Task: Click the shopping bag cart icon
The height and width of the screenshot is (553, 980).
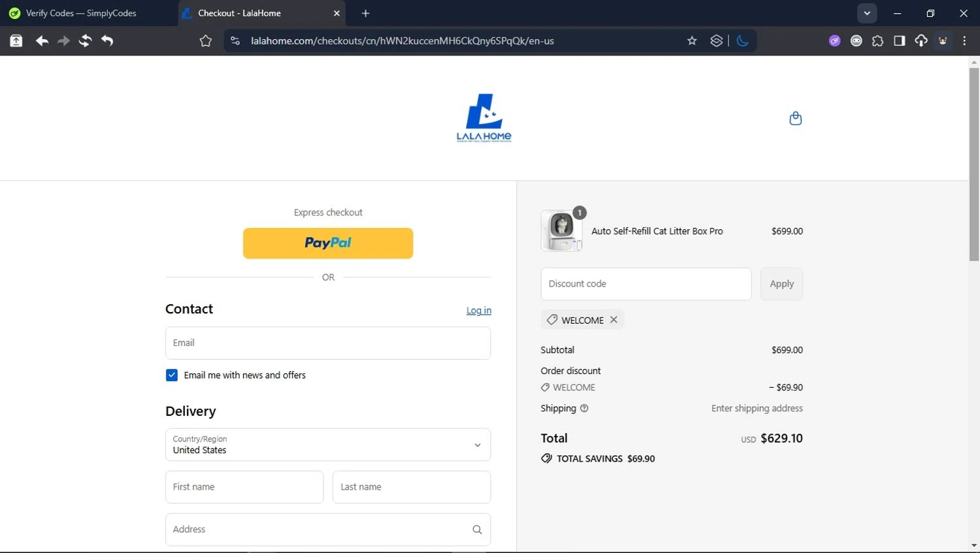Action: pos(795,118)
